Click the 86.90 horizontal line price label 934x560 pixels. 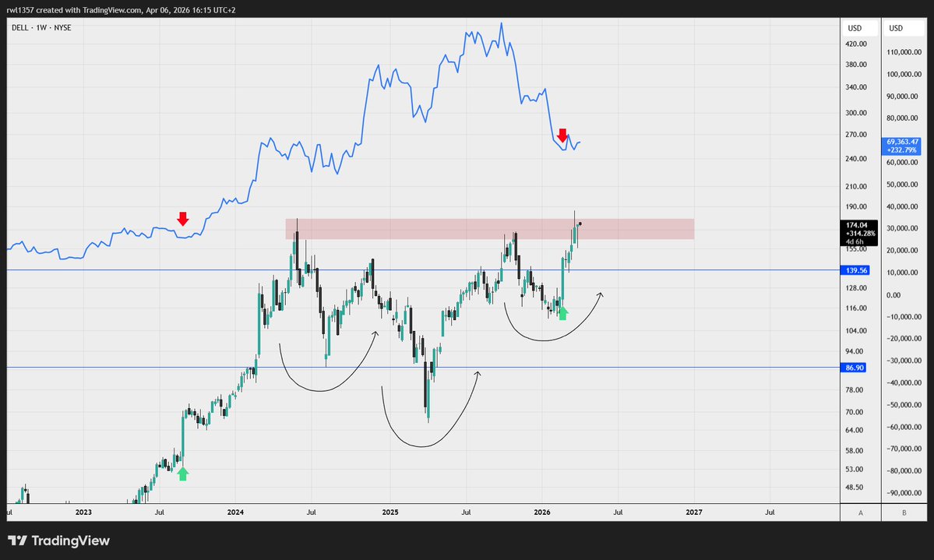tap(855, 368)
